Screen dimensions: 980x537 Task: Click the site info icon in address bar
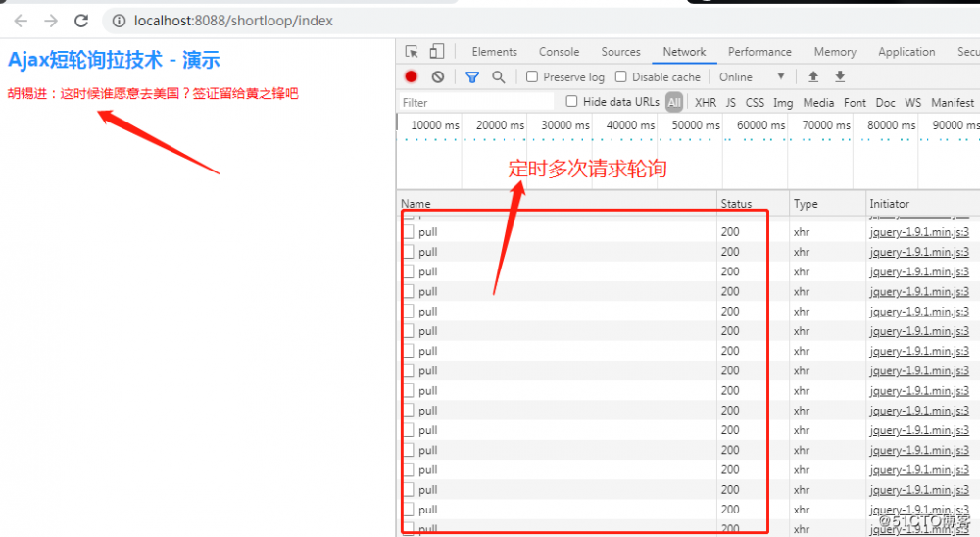(119, 21)
